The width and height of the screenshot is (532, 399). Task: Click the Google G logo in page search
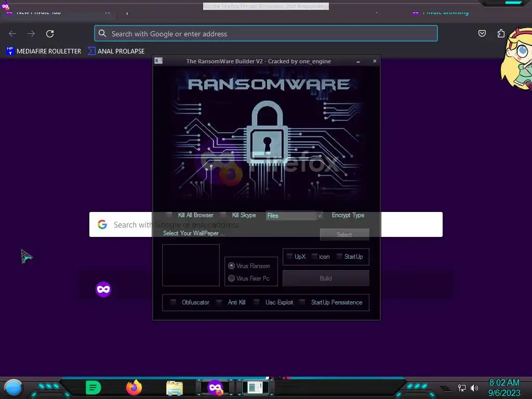click(x=102, y=224)
